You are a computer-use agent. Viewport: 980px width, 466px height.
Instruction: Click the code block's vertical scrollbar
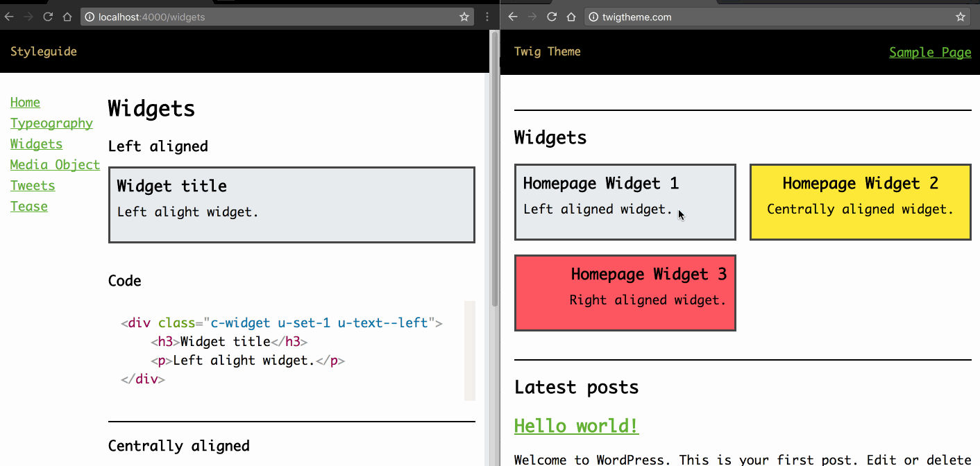pyautogui.click(x=470, y=351)
